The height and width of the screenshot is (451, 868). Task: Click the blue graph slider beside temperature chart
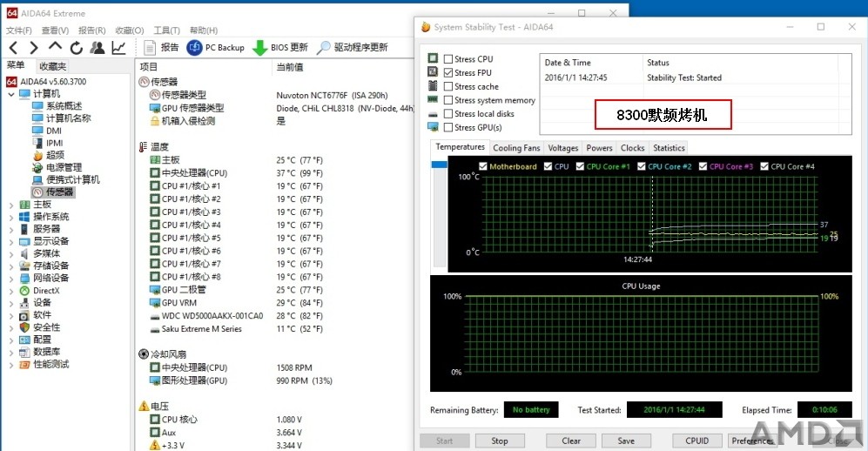point(439,165)
